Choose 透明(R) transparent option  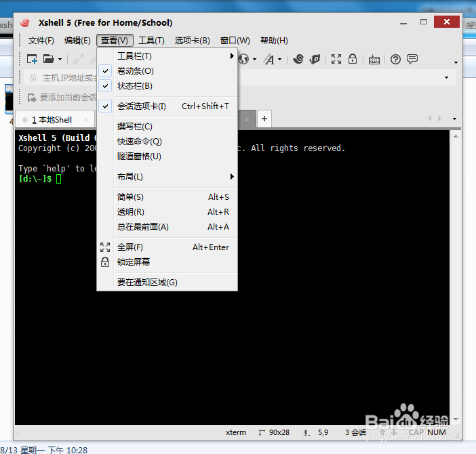pyautogui.click(x=167, y=211)
